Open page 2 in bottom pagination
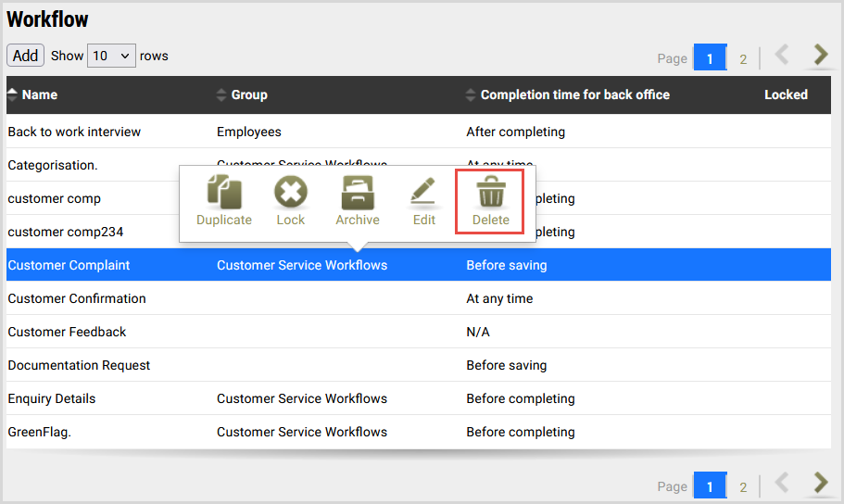844x504 pixels. [x=743, y=486]
